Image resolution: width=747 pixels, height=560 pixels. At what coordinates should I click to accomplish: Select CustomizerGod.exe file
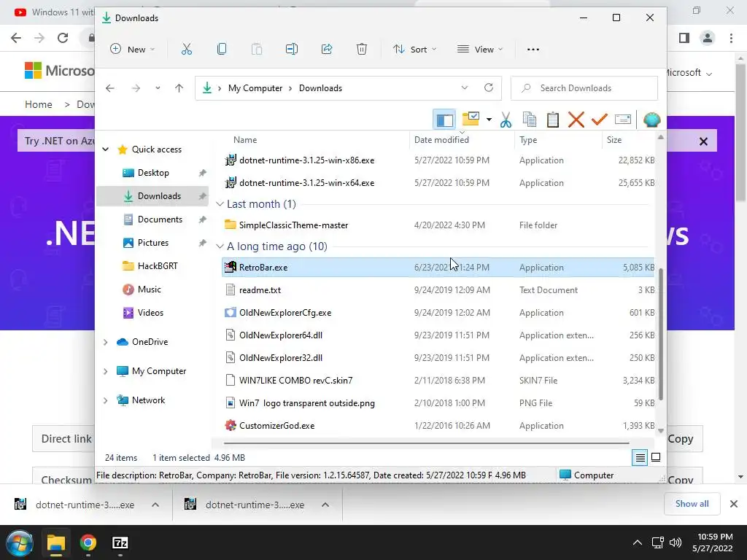pyautogui.click(x=438, y=426)
